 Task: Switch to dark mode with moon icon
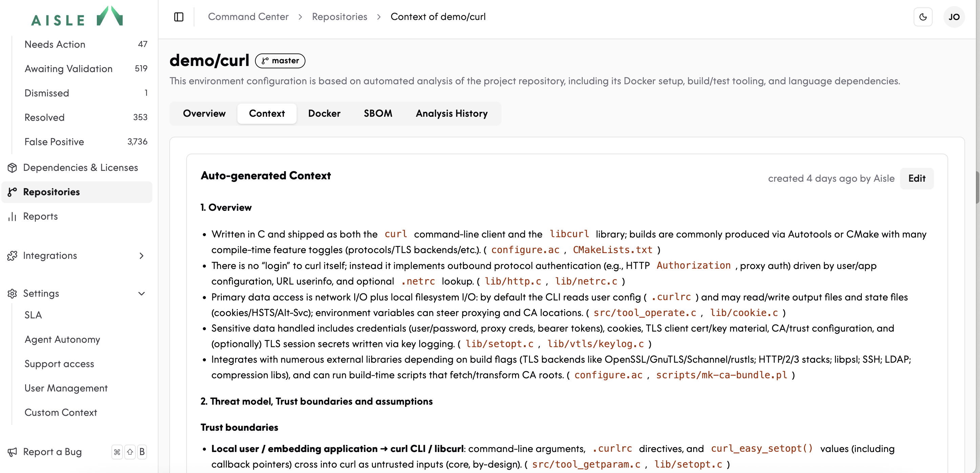(x=922, y=17)
